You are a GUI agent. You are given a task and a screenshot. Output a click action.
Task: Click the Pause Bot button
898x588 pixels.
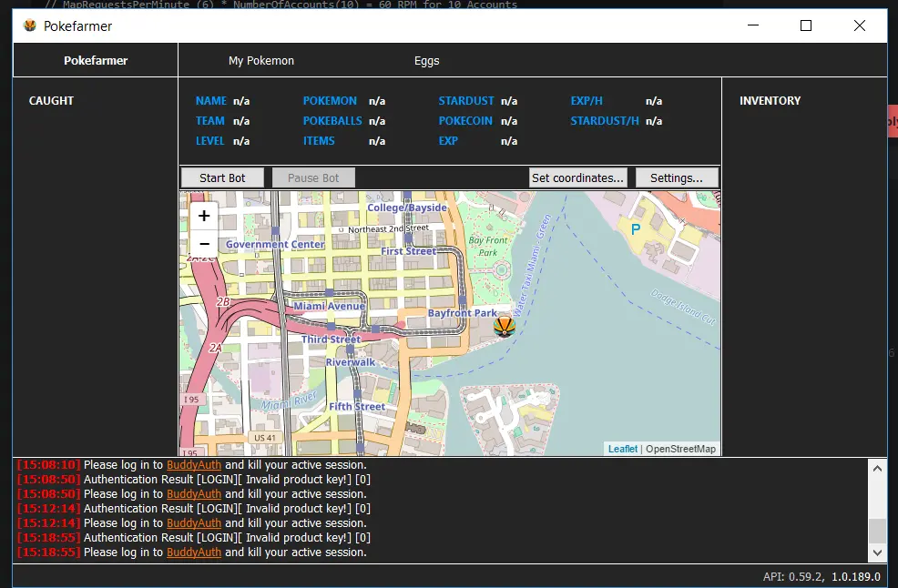click(x=313, y=177)
